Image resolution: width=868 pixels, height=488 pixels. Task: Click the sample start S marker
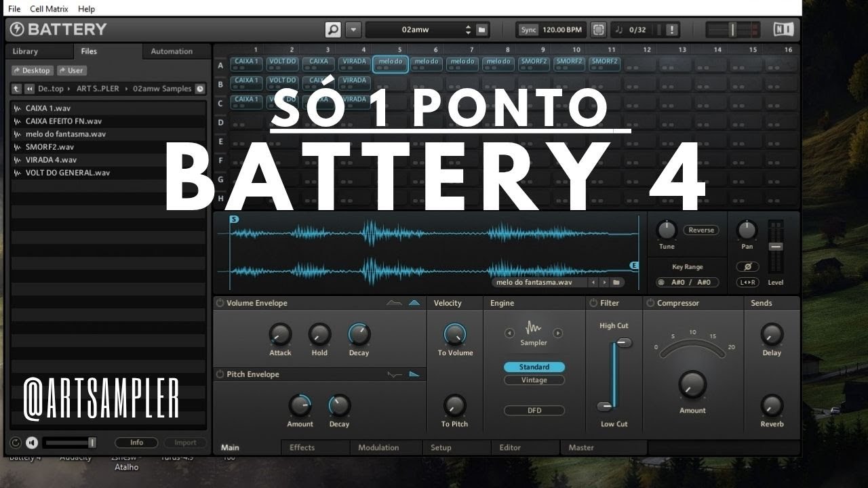coord(234,219)
